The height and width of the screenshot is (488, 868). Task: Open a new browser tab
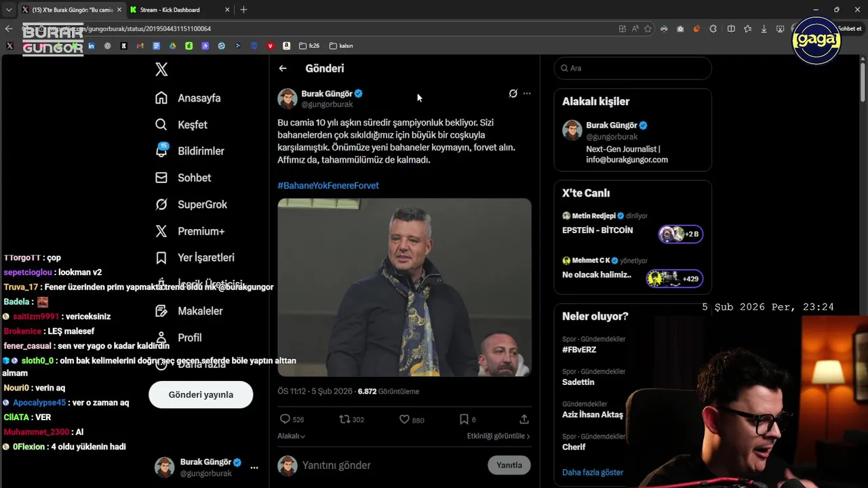(x=243, y=9)
